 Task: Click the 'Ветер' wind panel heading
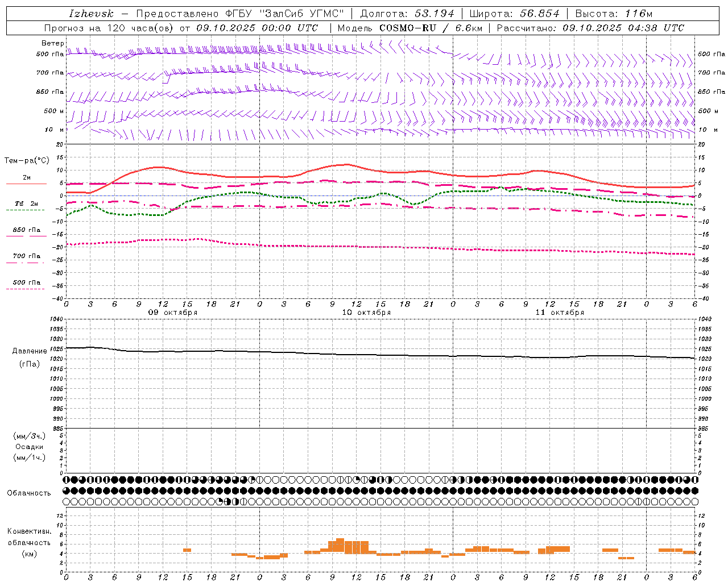(x=53, y=43)
